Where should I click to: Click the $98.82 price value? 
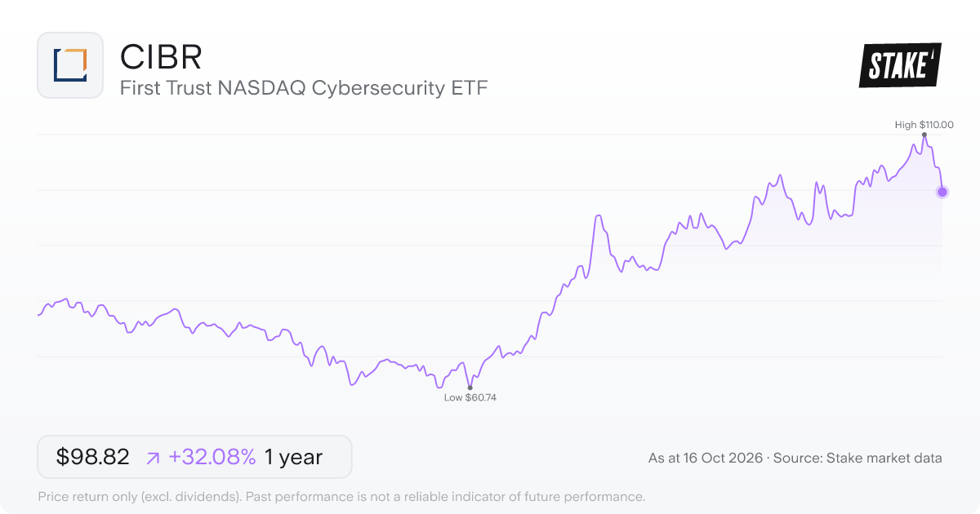pos(93,457)
